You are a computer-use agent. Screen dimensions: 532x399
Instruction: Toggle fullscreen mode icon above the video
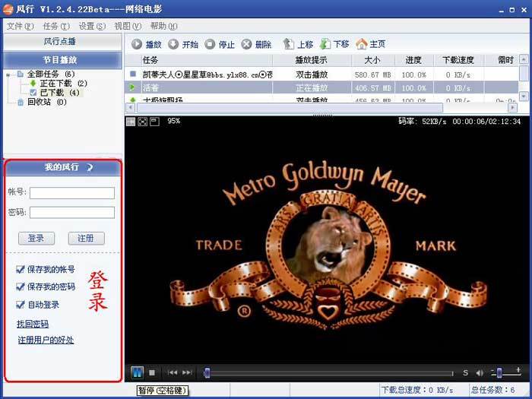tap(143, 121)
